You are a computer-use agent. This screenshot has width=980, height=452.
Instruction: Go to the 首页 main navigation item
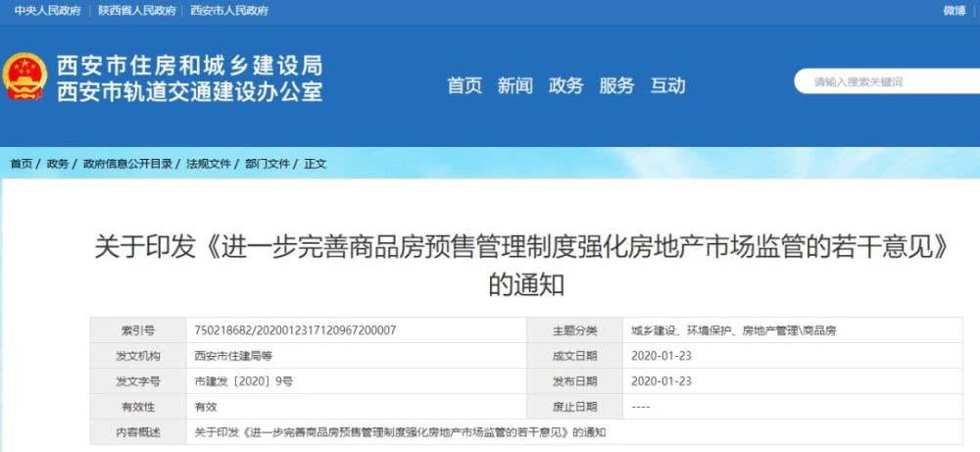[x=465, y=85]
